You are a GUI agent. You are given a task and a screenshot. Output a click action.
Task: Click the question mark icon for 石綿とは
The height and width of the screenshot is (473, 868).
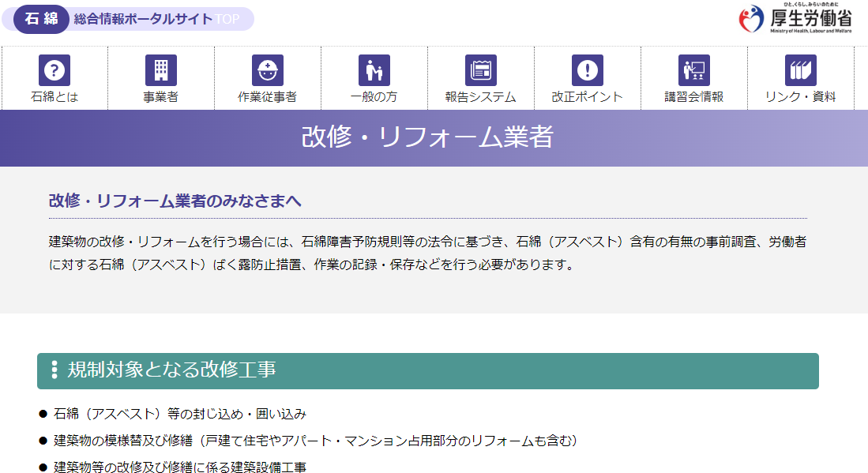54,70
